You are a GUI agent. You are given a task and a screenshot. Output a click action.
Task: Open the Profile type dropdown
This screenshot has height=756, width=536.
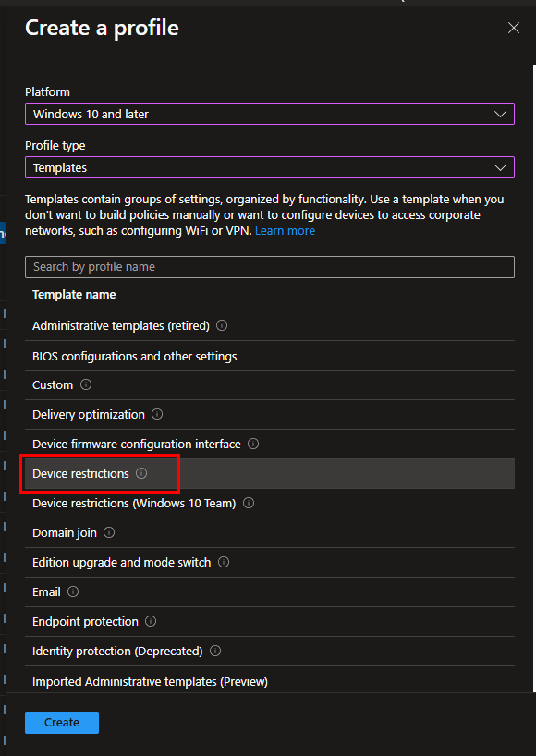[x=270, y=167]
